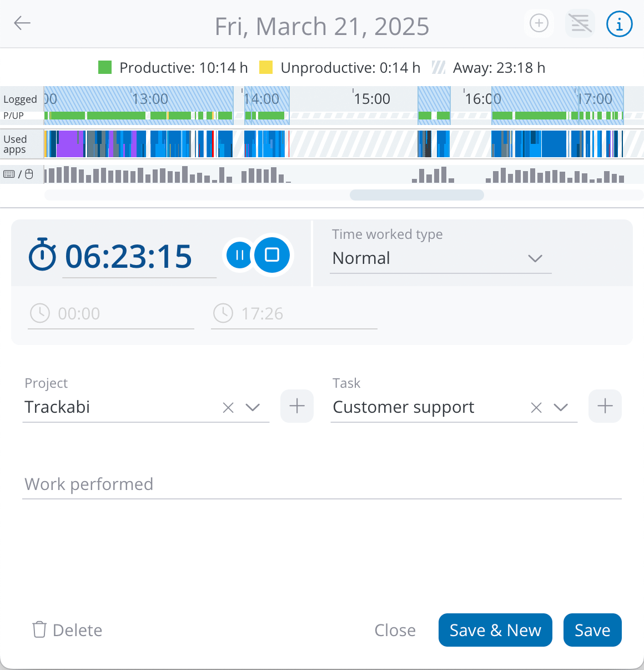This screenshot has height=670, width=644.
Task: Click the keyboard and mouse activity row icon
Action: click(x=18, y=173)
